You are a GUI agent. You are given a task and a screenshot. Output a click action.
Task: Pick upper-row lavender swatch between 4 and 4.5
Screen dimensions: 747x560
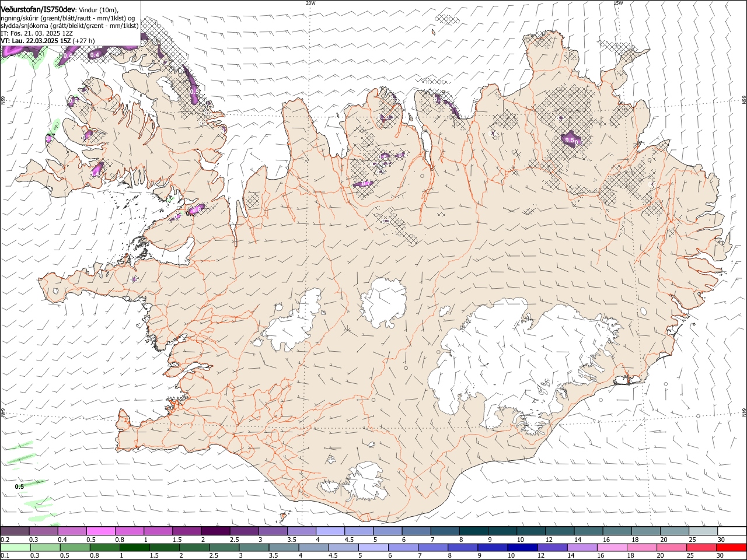[x=330, y=531]
